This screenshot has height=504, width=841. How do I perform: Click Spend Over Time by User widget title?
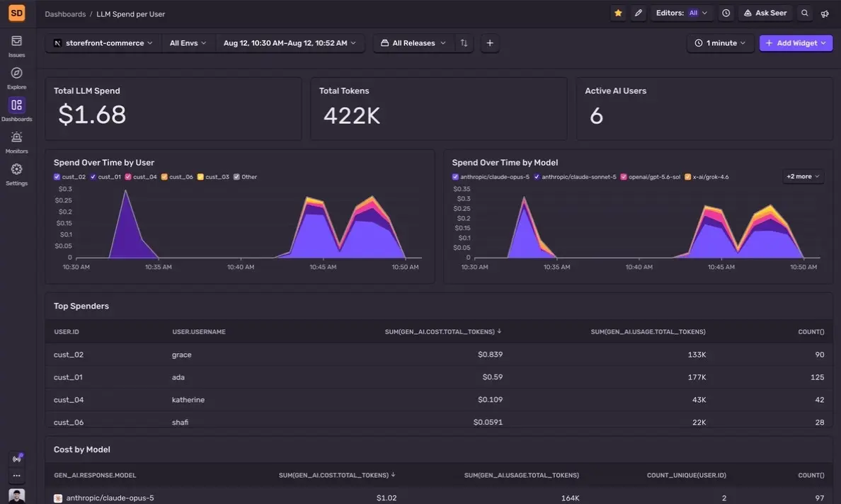pyautogui.click(x=104, y=163)
